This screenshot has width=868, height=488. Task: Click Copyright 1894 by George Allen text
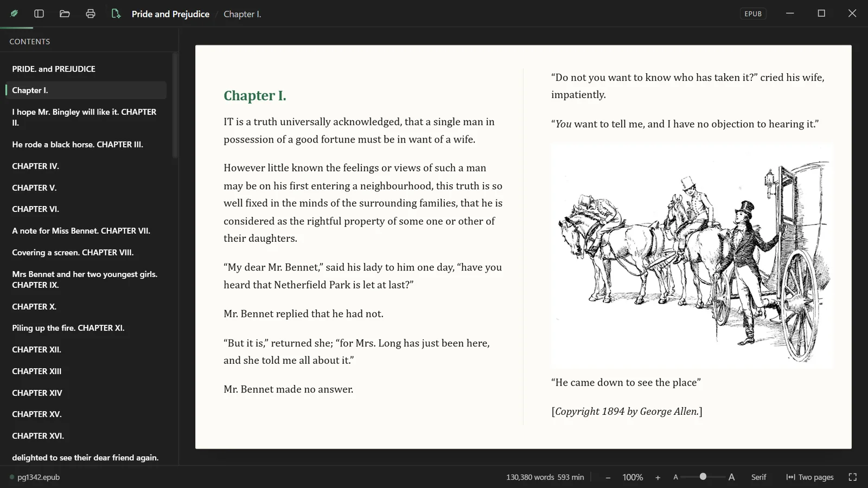pyautogui.click(x=627, y=411)
